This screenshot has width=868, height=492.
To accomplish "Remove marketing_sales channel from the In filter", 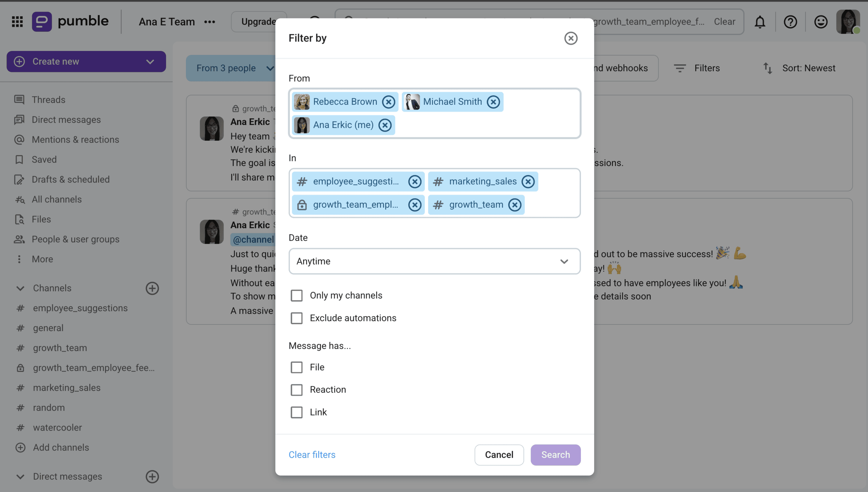I will 528,181.
